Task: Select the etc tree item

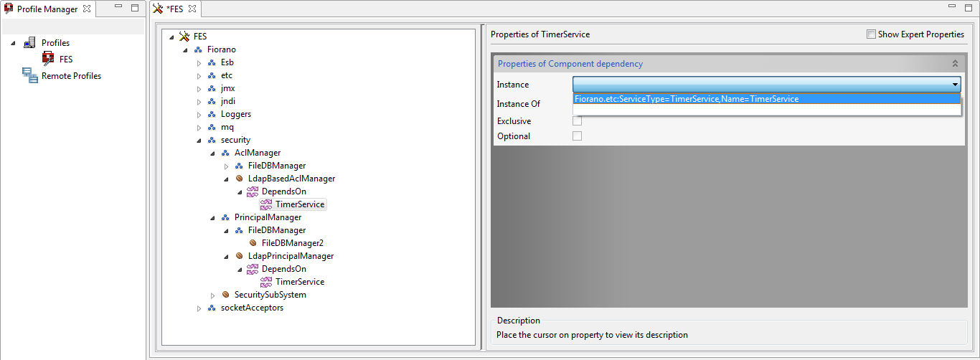Action: point(227,75)
